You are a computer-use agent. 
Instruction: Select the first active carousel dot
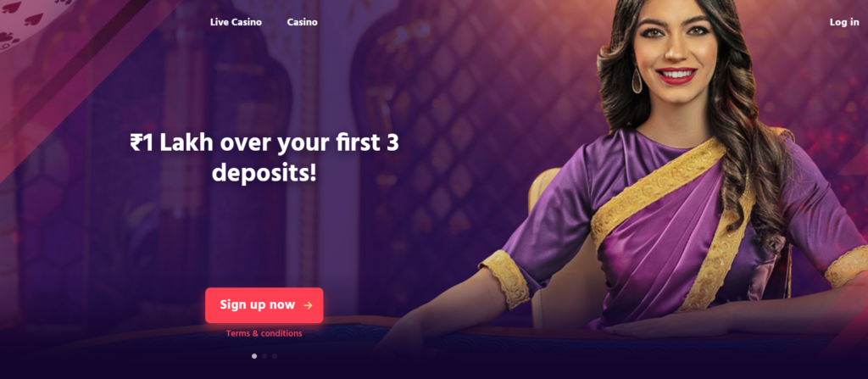point(254,356)
